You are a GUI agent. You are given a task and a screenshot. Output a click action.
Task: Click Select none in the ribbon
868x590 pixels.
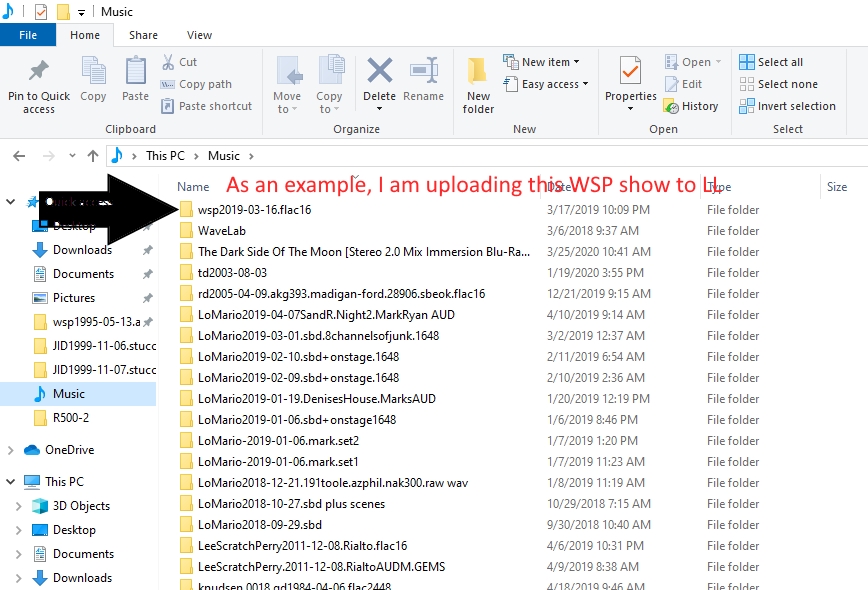click(x=778, y=84)
